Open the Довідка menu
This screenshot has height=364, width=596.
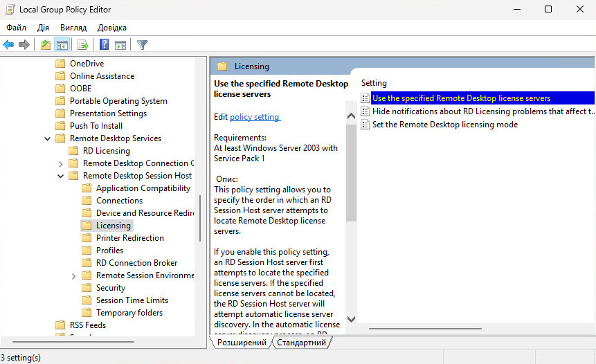coord(111,28)
